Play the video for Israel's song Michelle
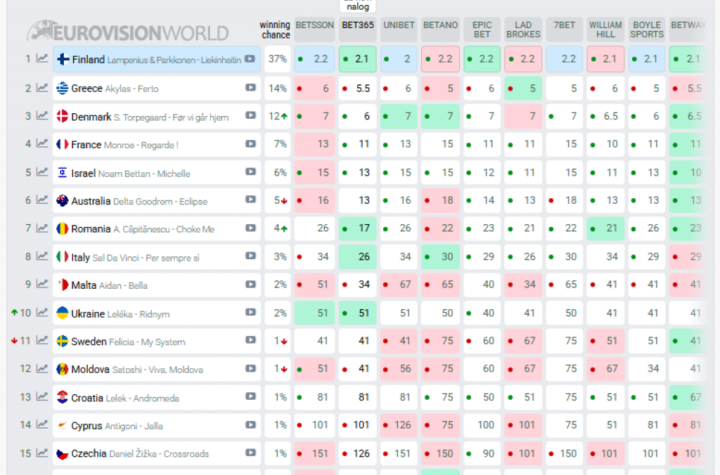Viewport: 720px width, 475px height. pyautogui.click(x=250, y=172)
